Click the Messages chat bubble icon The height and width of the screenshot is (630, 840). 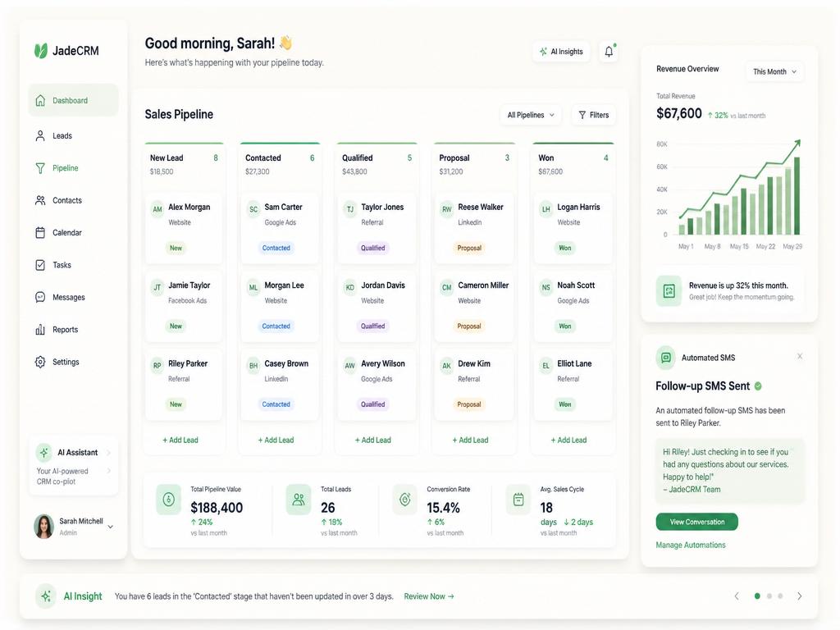coord(40,297)
